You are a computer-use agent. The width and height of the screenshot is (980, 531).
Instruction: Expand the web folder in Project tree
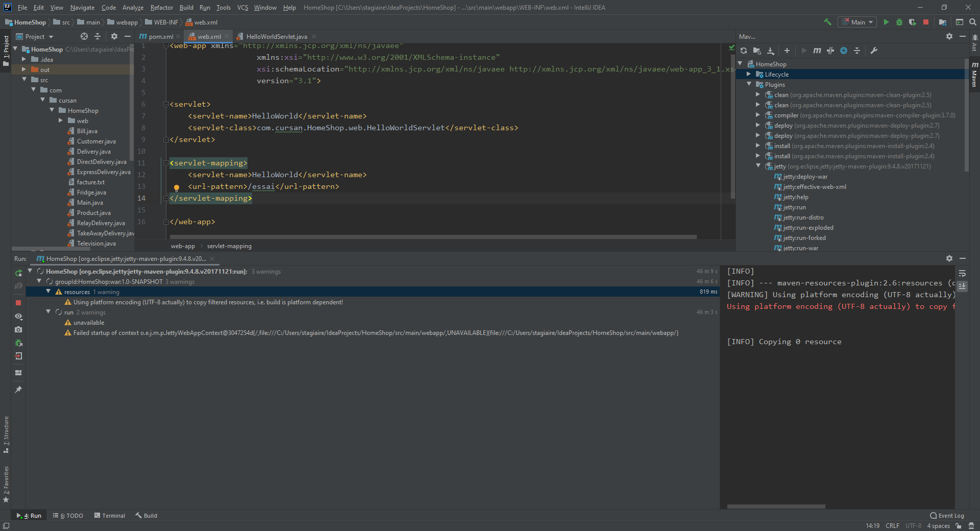point(61,121)
